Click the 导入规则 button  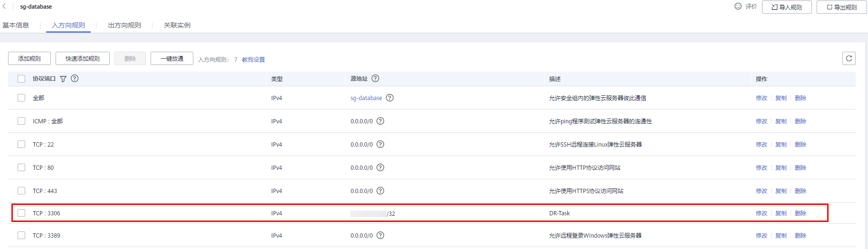(787, 7)
